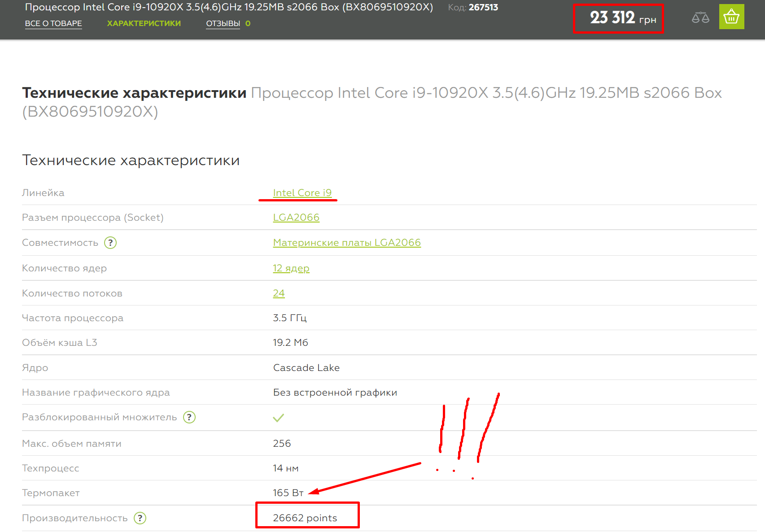Click the product code 267513
This screenshot has width=765, height=532.
pos(483,7)
